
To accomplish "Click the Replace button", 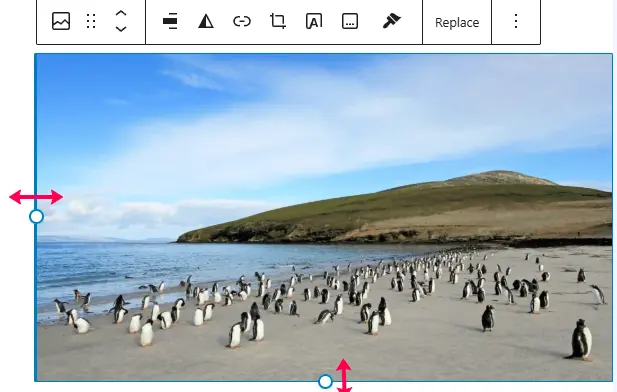I will 457,22.
